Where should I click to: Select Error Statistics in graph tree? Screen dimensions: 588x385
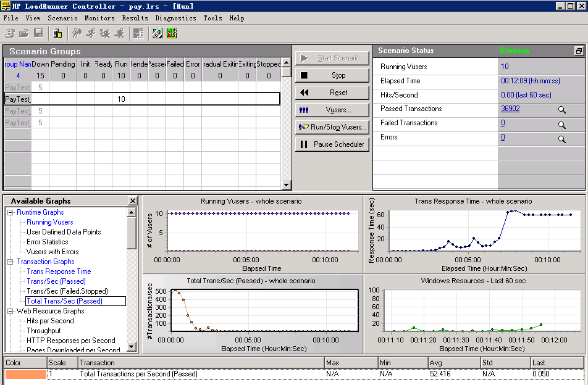coord(47,242)
